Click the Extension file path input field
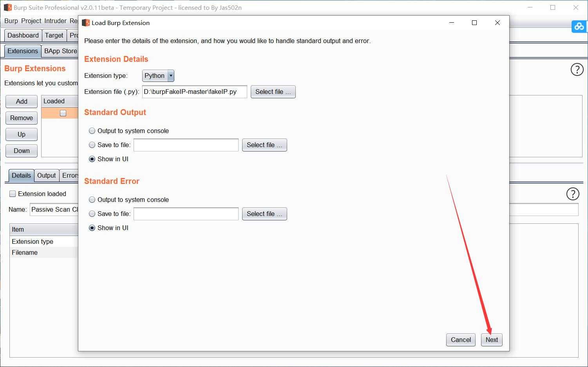 point(195,92)
